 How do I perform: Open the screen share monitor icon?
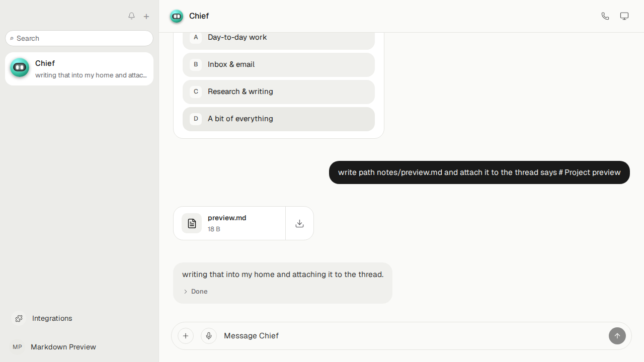624,16
